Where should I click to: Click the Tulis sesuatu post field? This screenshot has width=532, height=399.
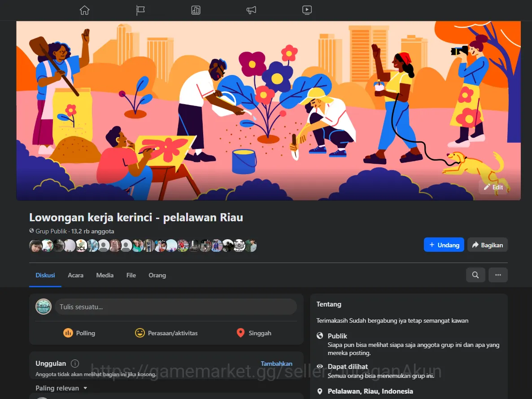[176, 307]
